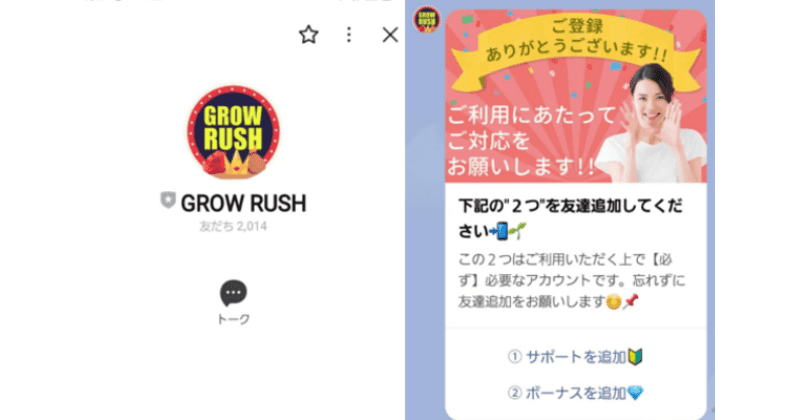Viewport: 800px width, 420px height.
Task: Click ① サポートを追加 link
Action: (575, 357)
